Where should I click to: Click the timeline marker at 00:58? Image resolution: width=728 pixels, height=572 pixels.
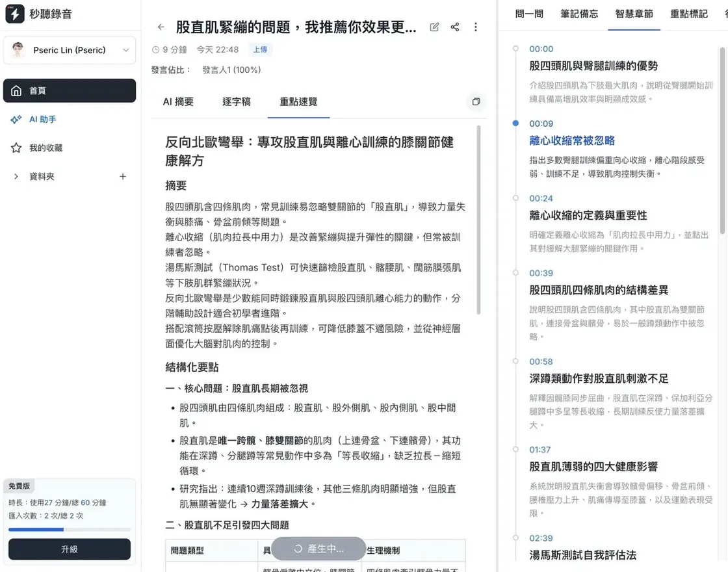pos(515,361)
